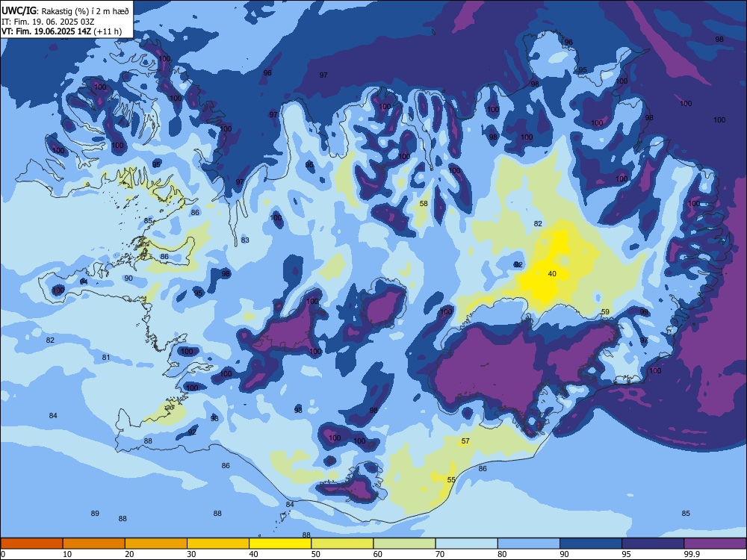
Task: Click the '81' humidity value on the map
Action: pos(106,358)
